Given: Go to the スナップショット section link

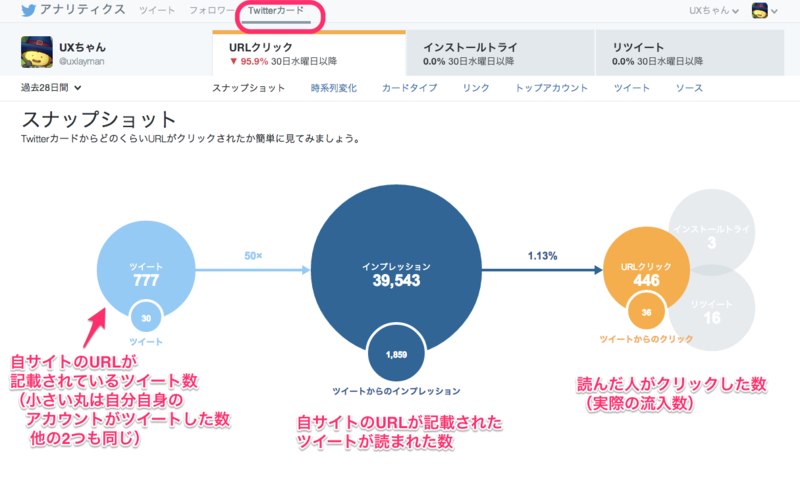Looking at the screenshot, I should [248, 88].
